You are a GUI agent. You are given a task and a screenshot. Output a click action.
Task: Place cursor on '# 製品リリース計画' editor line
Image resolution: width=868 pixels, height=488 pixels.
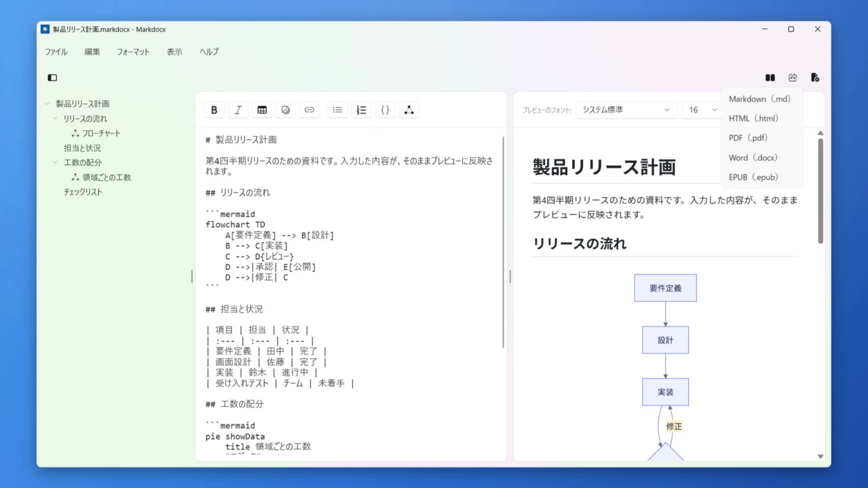[241, 140]
